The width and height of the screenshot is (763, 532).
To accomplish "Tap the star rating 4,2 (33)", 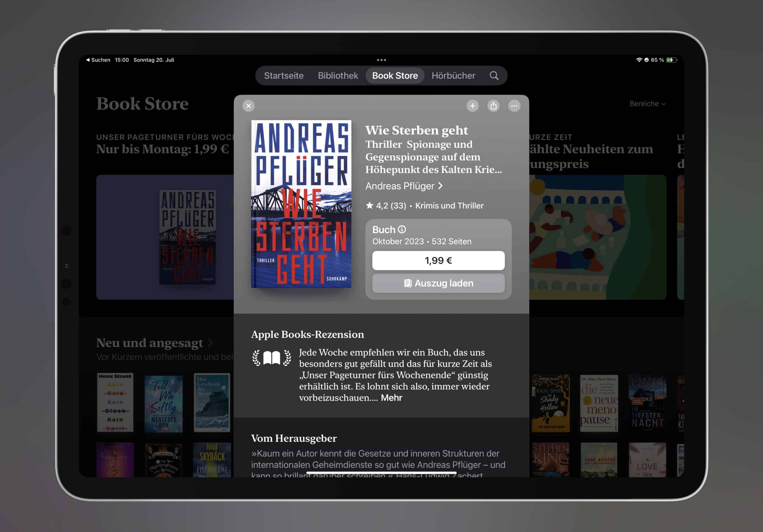I will tap(386, 206).
